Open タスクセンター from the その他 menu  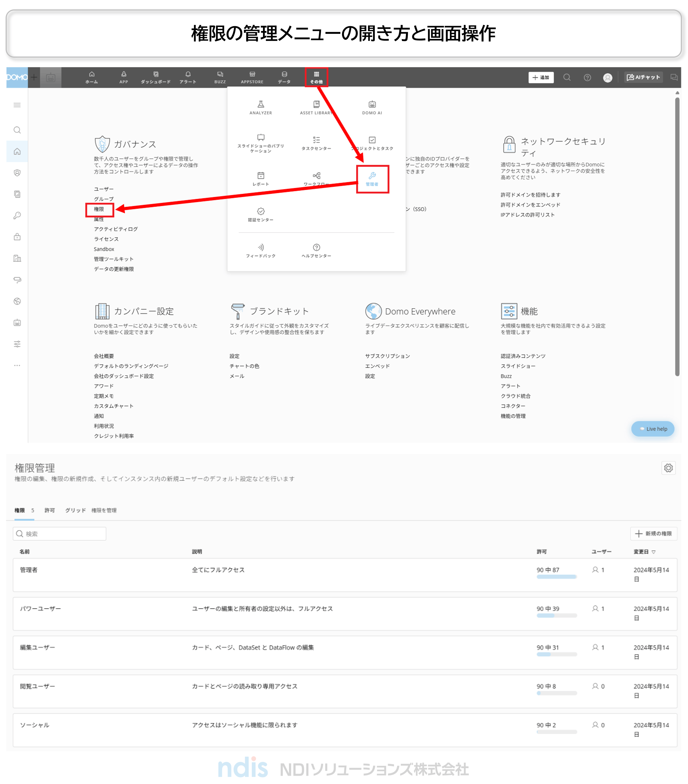tap(316, 143)
